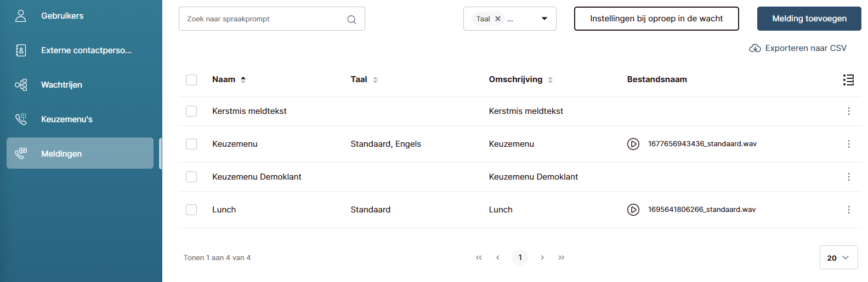The width and height of the screenshot is (868, 282).
Task: Click Melding toevoegen button
Action: click(x=809, y=19)
